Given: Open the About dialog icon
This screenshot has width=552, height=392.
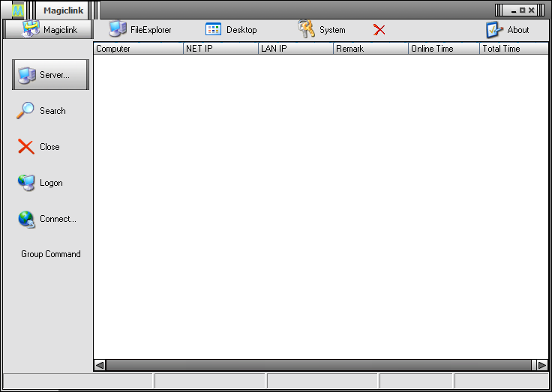Looking at the screenshot, I should 493,29.
